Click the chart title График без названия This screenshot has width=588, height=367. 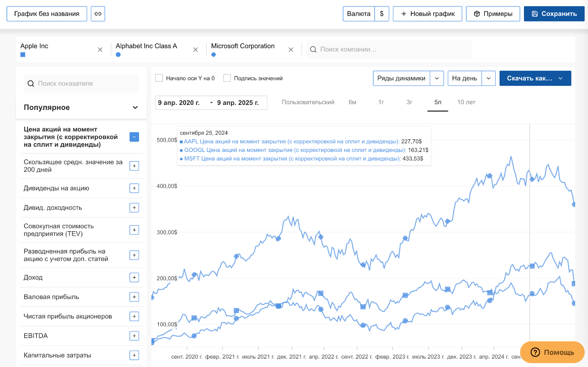pyautogui.click(x=47, y=14)
